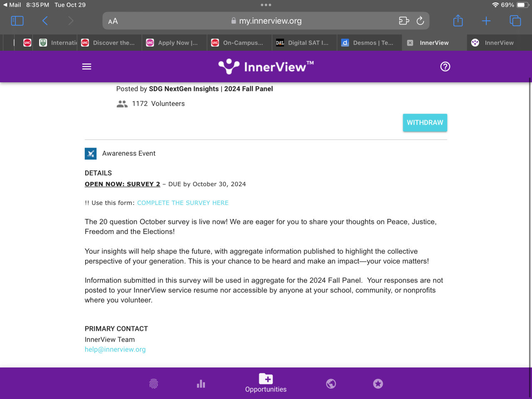Switch to the Desmos tab
This screenshot has width=532, height=399.
click(x=369, y=43)
